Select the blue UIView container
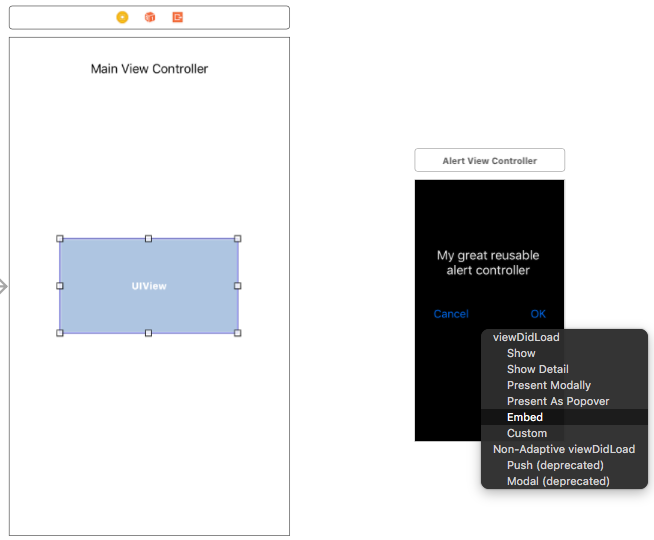The image size is (654, 540). pos(149,286)
